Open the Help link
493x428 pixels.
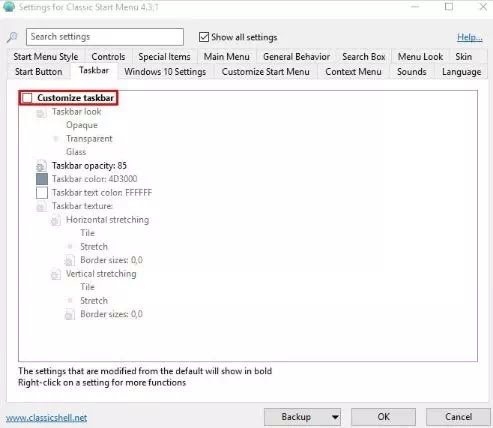pos(469,37)
